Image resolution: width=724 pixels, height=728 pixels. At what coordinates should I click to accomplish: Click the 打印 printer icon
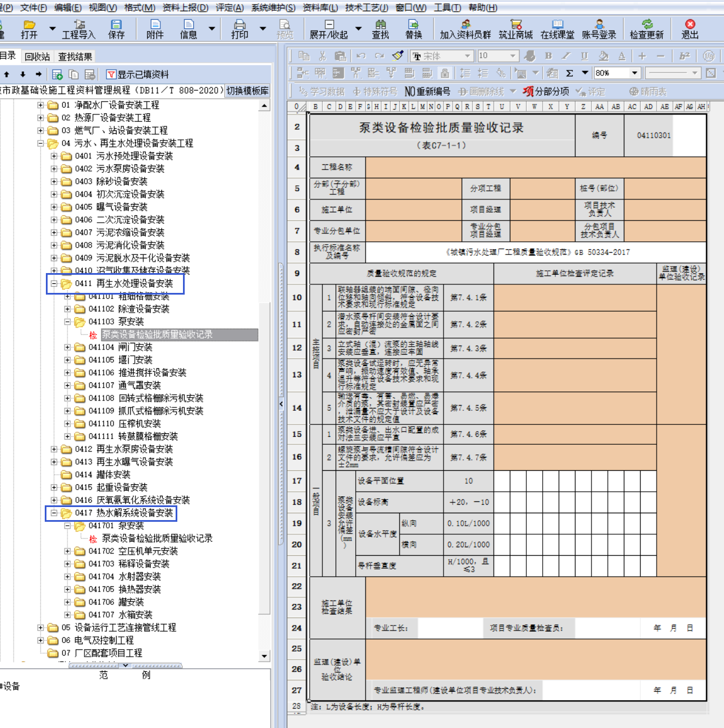(x=240, y=24)
